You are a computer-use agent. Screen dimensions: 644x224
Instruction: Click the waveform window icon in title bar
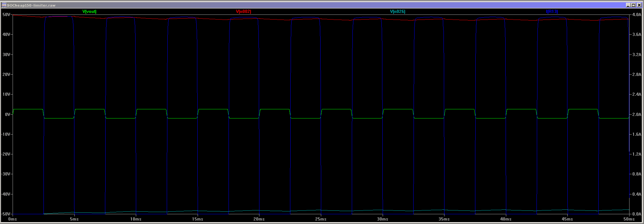pyautogui.click(x=4, y=5)
